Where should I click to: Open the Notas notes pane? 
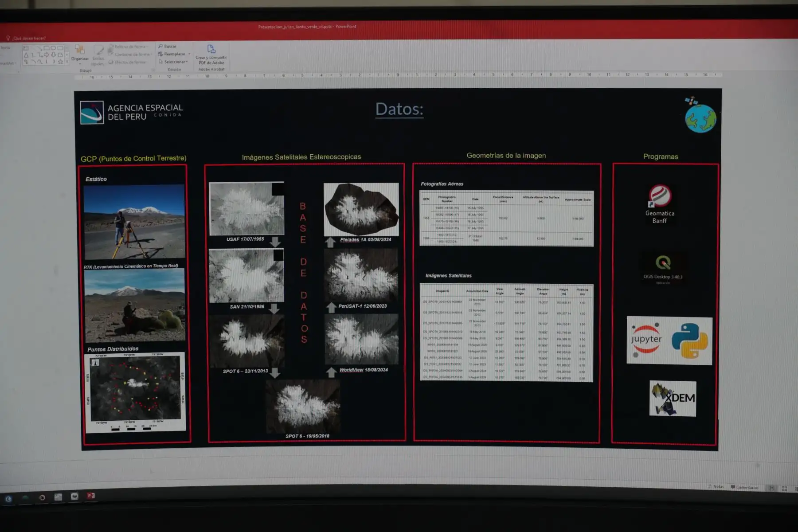click(716, 487)
